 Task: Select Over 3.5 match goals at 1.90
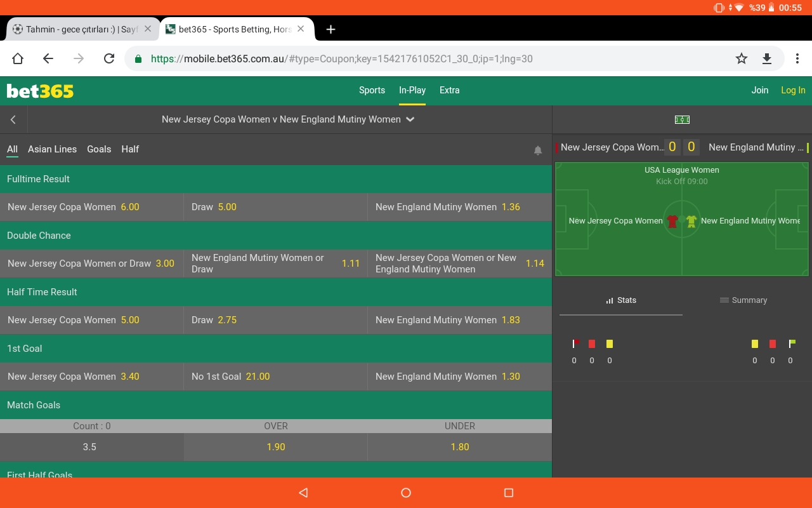click(x=276, y=447)
